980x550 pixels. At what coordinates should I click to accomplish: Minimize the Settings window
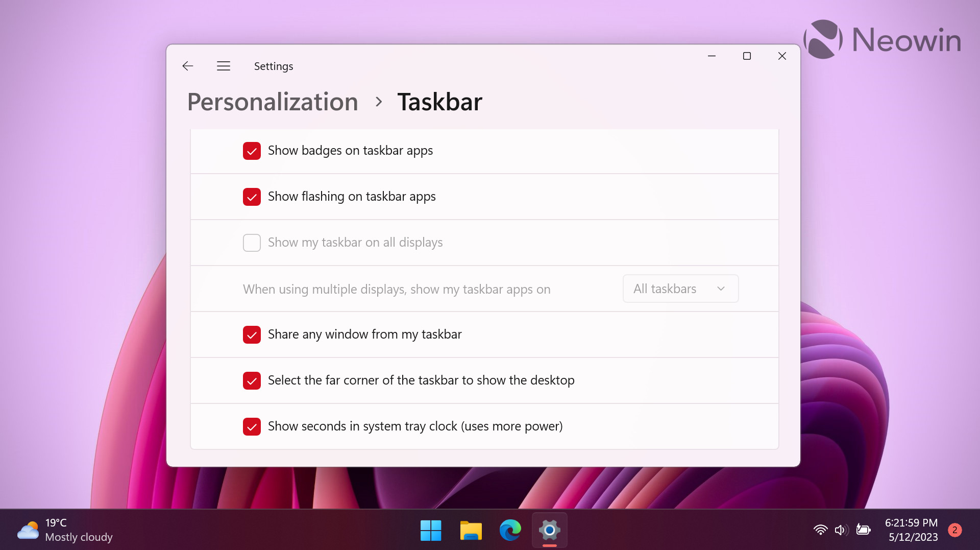pyautogui.click(x=712, y=56)
